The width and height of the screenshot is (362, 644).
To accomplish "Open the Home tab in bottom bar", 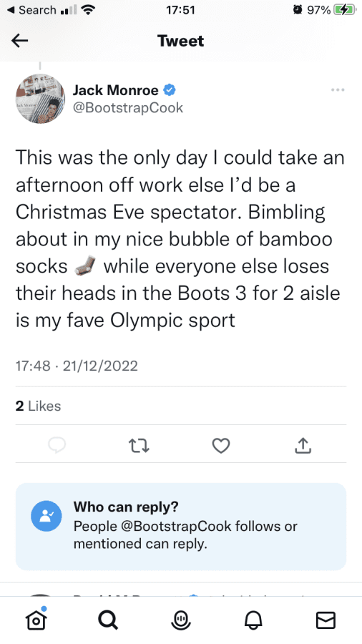I will 36,620.
